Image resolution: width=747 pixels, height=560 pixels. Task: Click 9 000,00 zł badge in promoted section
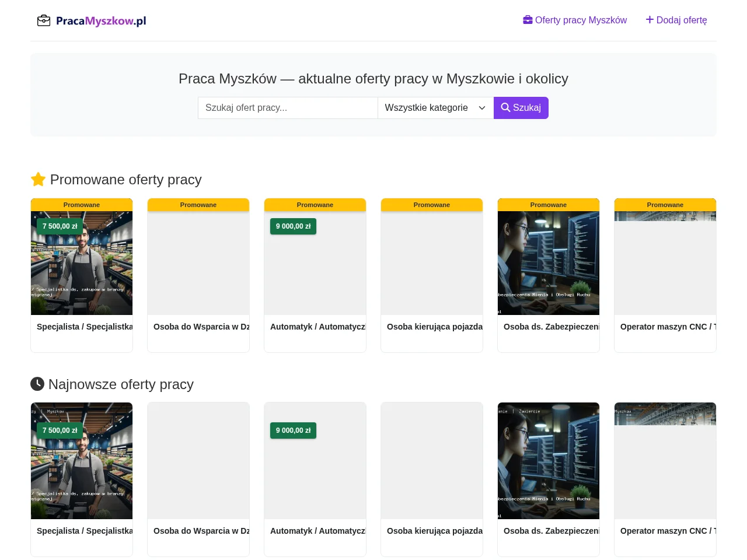[x=293, y=226]
